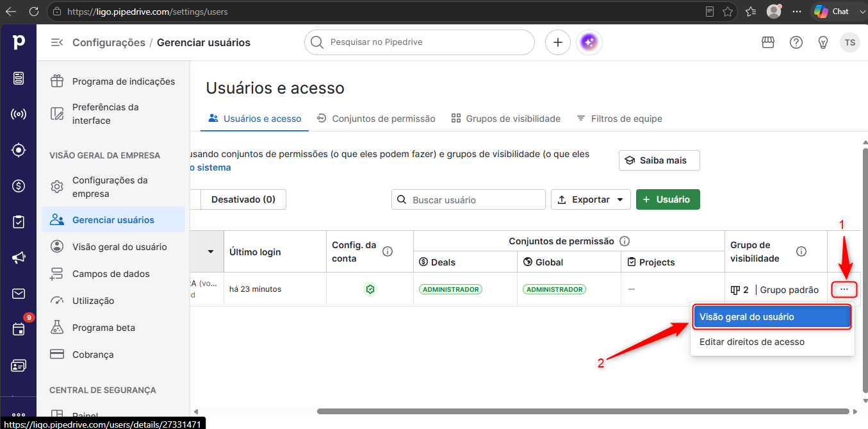Open the Marketplace store icon

tap(768, 42)
